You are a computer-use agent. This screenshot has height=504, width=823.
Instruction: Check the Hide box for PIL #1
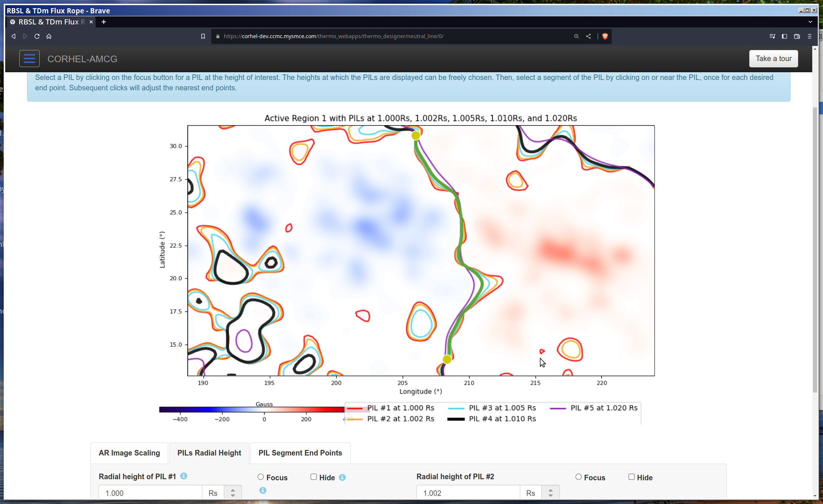click(313, 477)
